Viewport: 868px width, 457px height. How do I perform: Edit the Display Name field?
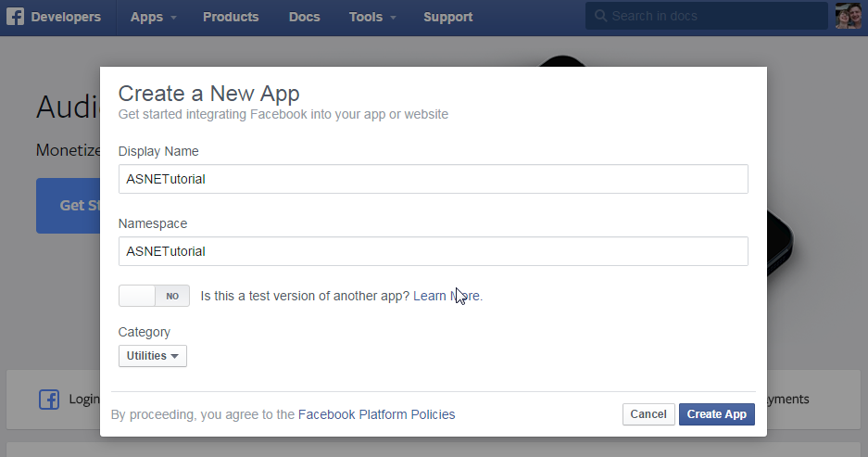tap(433, 179)
